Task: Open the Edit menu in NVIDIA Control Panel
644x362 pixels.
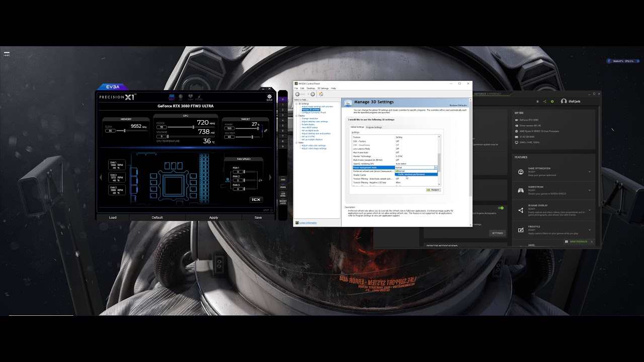Action: 302,88
